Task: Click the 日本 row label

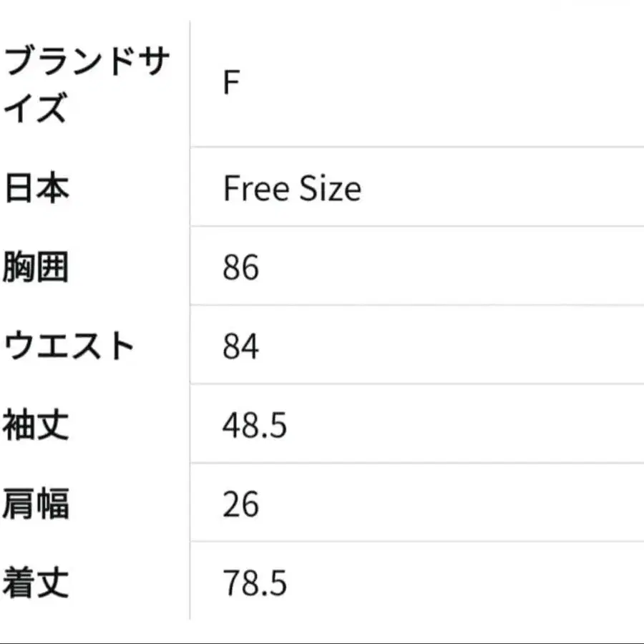Action: [37, 189]
